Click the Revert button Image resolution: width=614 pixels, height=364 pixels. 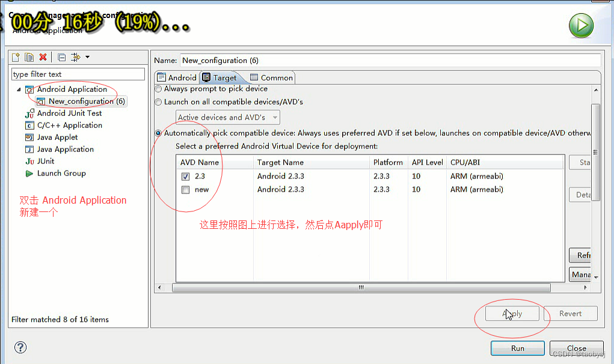click(x=571, y=314)
